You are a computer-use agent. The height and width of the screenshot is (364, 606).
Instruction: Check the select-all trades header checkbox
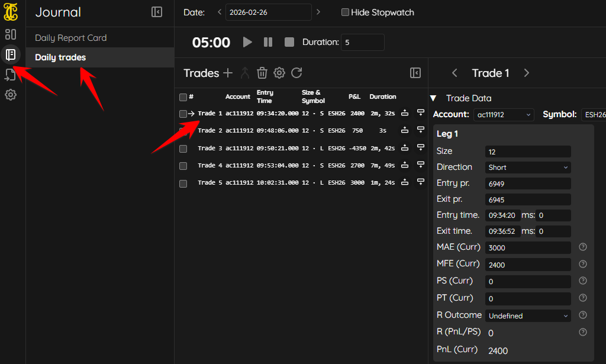[183, 97]
